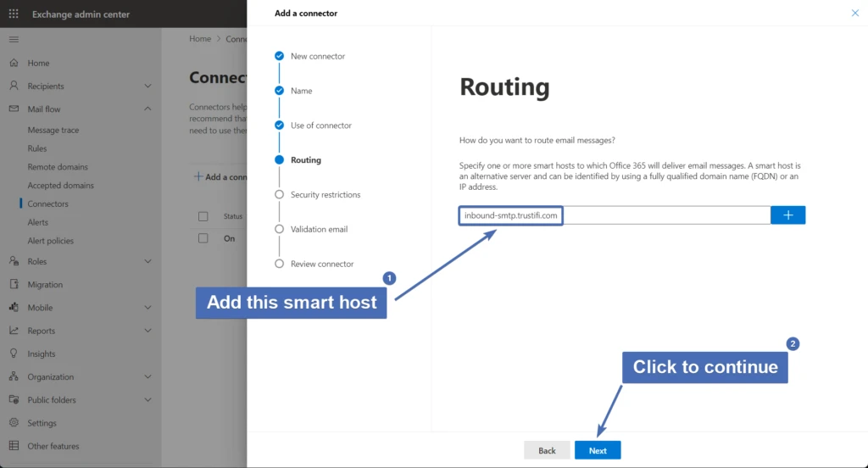Click the Settings gear icon
The image size is (868, 468).
pos(14,423)
